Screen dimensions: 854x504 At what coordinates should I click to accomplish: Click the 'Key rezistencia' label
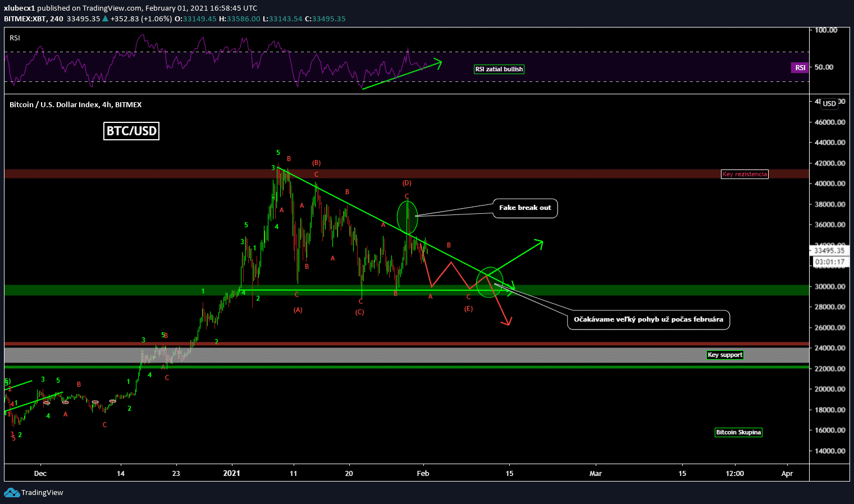[744, 174]
